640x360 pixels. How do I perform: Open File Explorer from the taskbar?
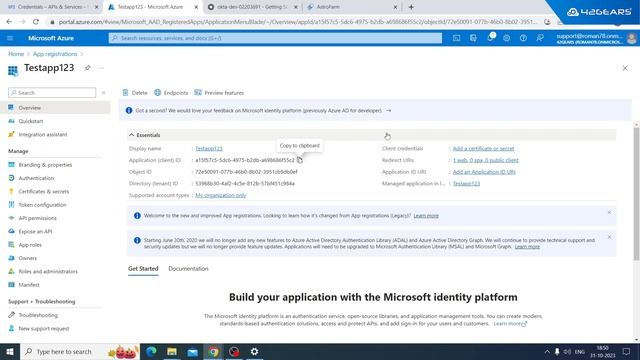click(172, 351)
